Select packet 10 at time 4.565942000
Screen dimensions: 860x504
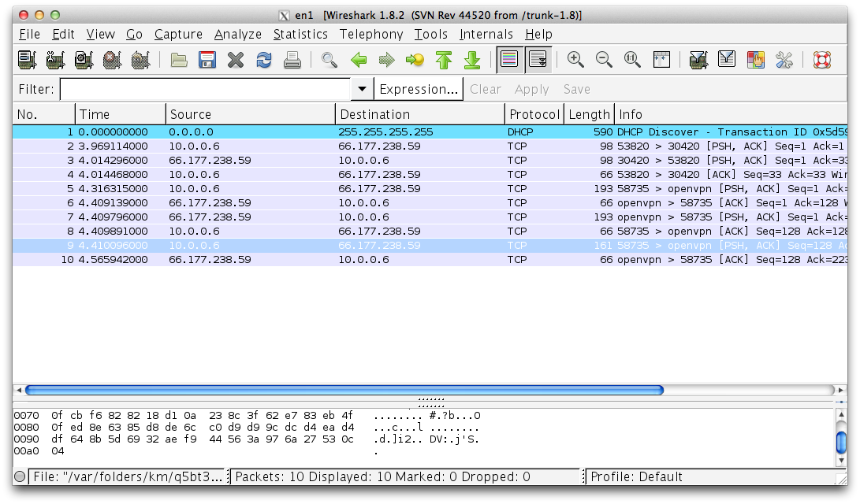430,260
